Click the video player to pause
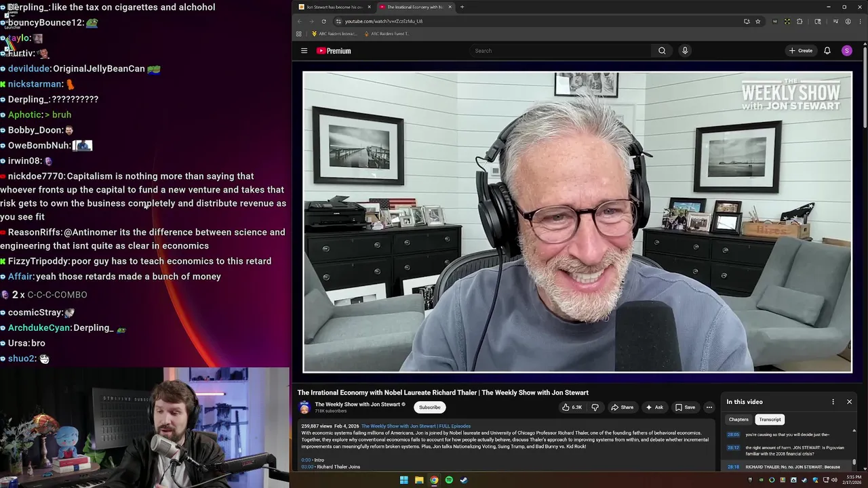868x488 pixels. coord(577,222)
